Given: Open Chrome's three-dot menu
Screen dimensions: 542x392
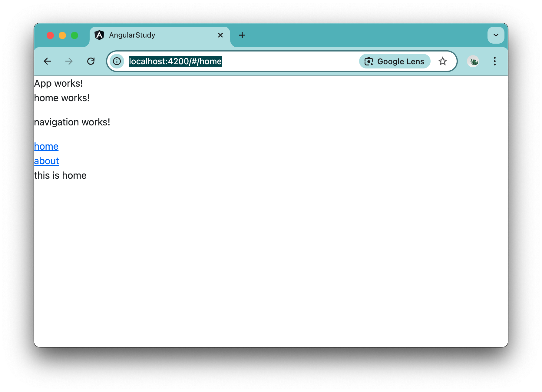Looking at the screenshot, I should pos(495,61).
